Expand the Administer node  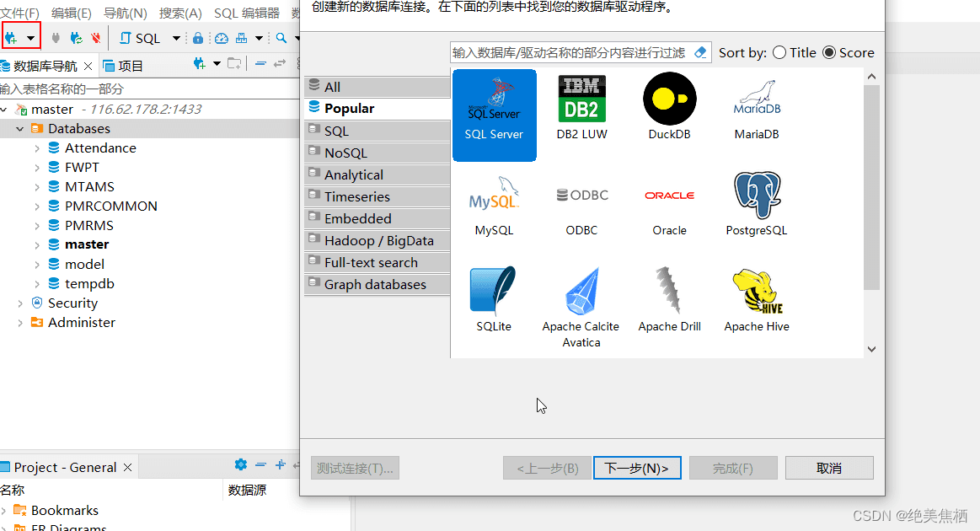point(20,323)
